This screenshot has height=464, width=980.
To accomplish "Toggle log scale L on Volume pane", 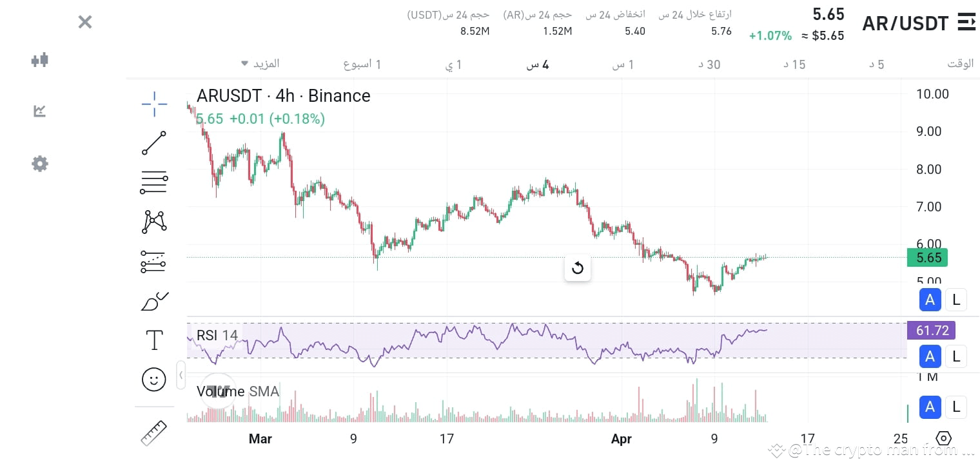I will (956, 407).
